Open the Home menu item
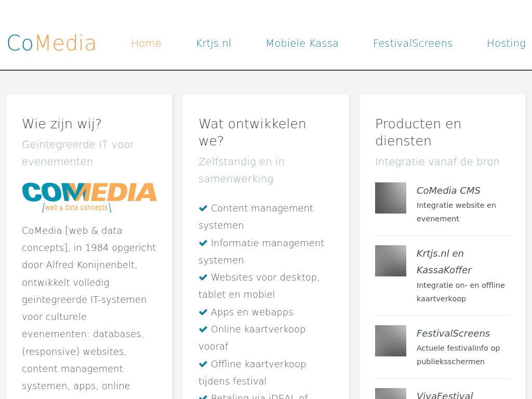This screenshot has height=399, width=532. [146, 43]
